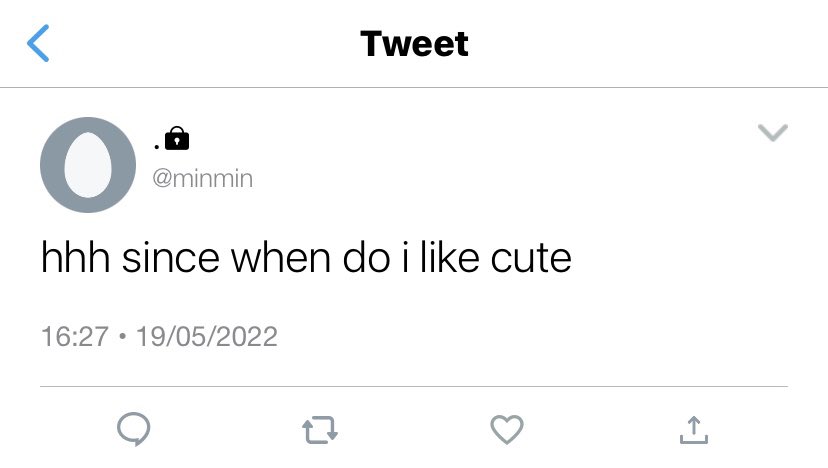Click the word 'since' in the tweet
The image size is (828, 468).
tap(171, 258)
